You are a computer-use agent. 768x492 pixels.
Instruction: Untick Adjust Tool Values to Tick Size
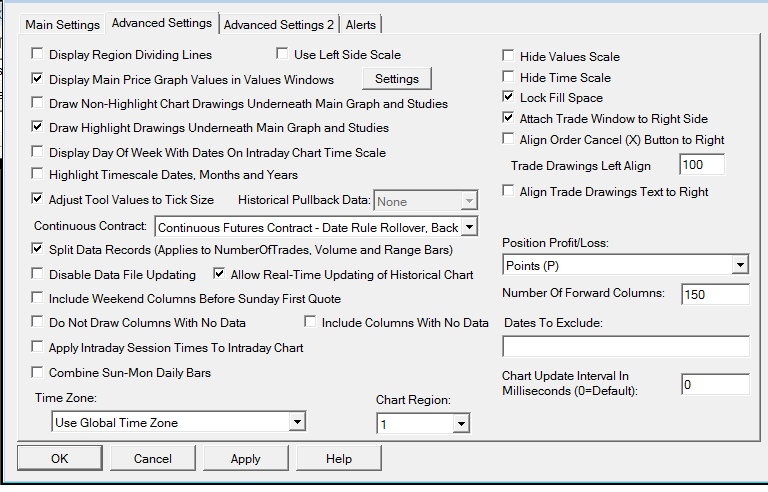click(39, 199)
